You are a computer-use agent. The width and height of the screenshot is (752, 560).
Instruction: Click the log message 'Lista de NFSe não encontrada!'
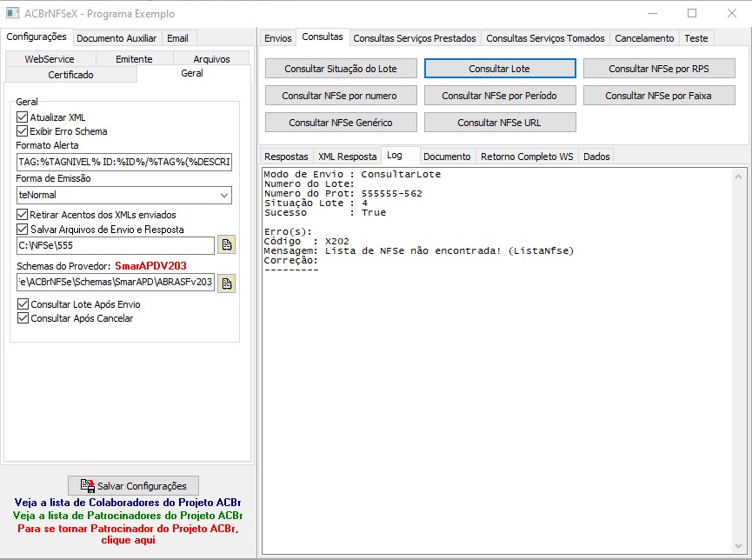pyautogui.click(x=413, y=251)
